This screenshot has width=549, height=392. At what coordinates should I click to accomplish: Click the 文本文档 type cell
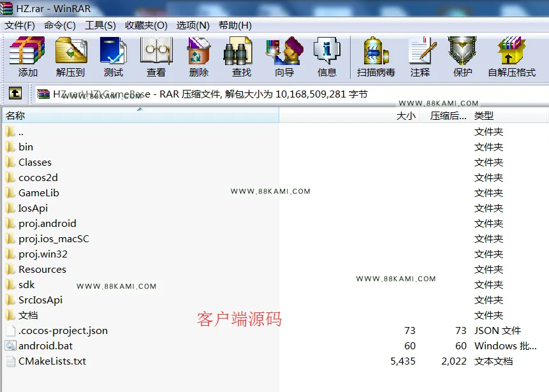pyautogui.click(x=494, y=361)
